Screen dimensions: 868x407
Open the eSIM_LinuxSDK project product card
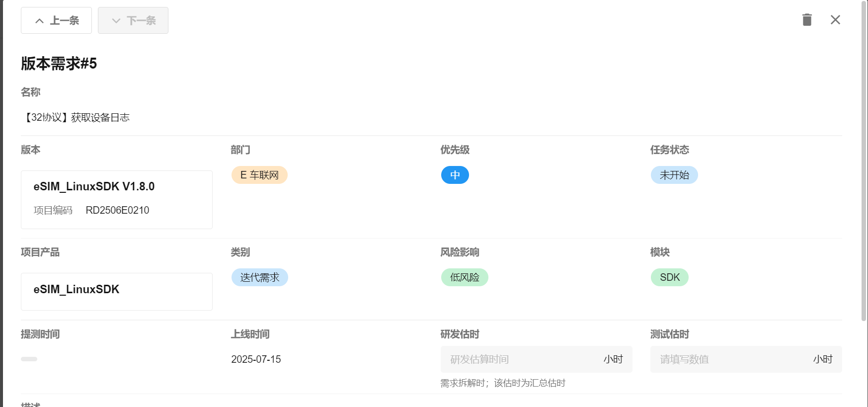tap(116, 291)
